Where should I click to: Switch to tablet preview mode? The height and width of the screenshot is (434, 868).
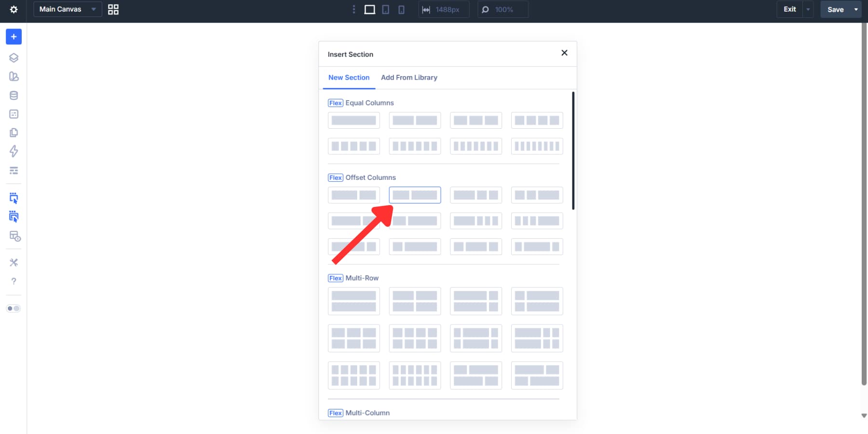click(386, 9)
